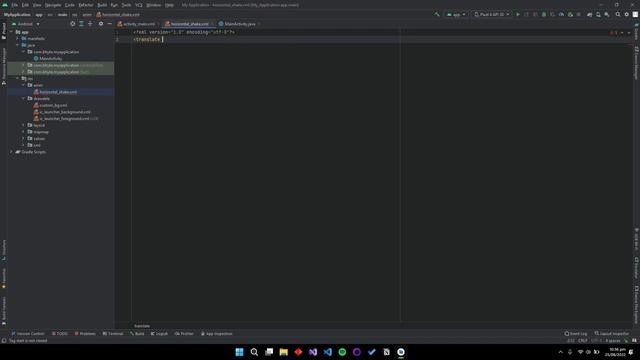The width and height of the screenshot is (640, 360).
Task: Click Collapse All in the Project panel header
Action: pos(90,24)
